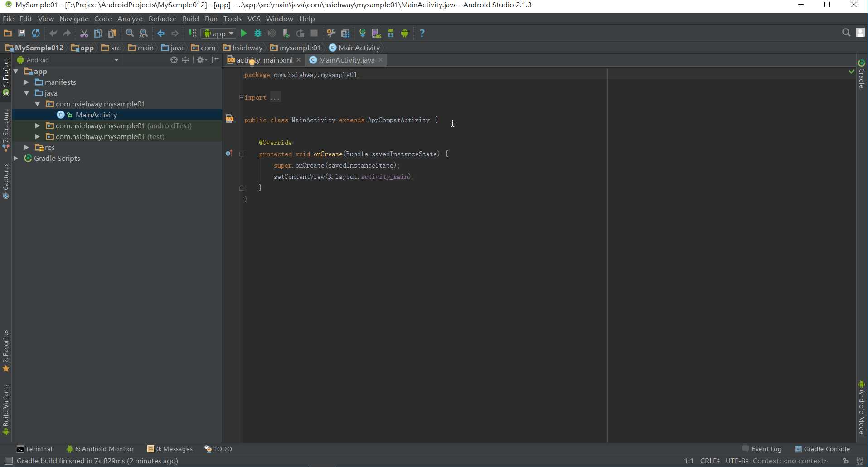Screen dimensions: 868x467
Task: Click the Help question mark icon
Action: (422, 33)
